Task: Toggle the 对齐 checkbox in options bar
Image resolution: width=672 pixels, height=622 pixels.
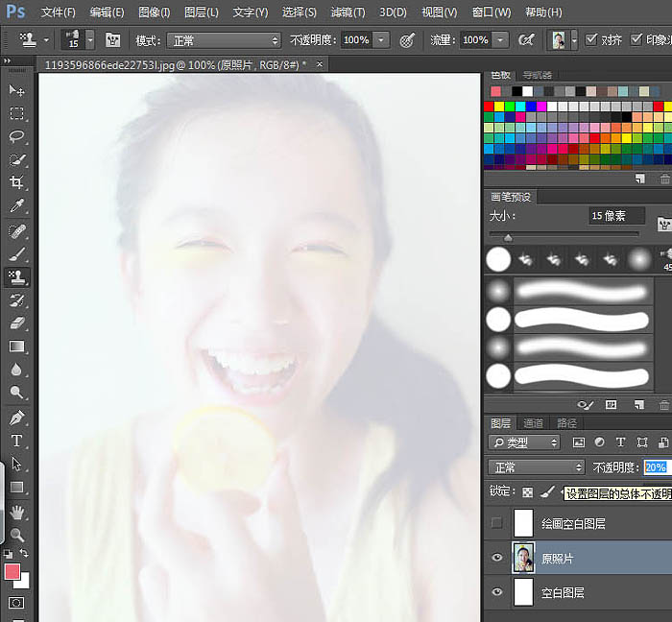Action: [x=589, y=40]
